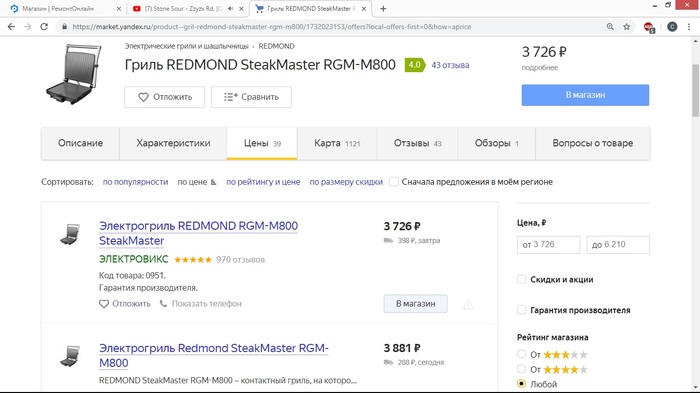This screenshot has height=393, width=700.
Task: Click the 3 881 ₽ offer thumbnail
Action: (x=70, y=356)
